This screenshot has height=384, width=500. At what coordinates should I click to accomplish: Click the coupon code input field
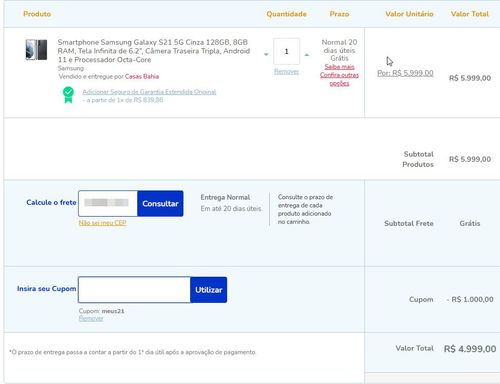point(134,290)
